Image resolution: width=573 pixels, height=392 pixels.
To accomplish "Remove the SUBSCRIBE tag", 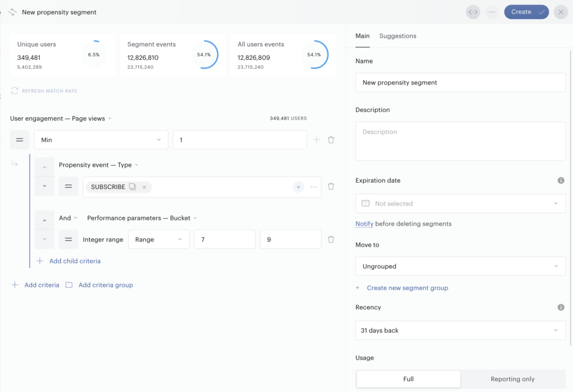I will [x=144, y=187].
